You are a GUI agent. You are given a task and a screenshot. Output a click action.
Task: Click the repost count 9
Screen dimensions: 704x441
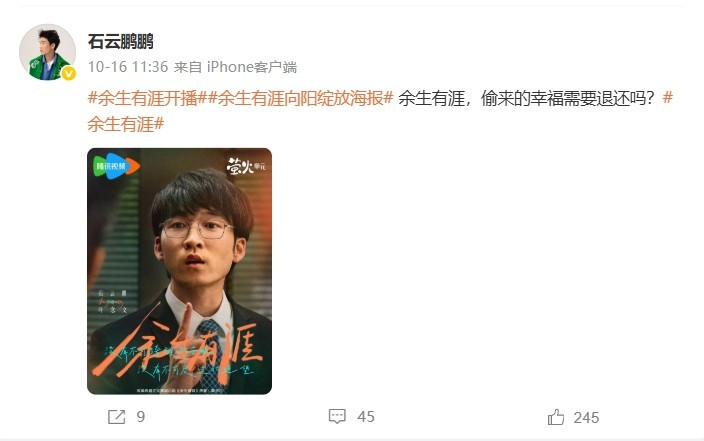[141, 417]
